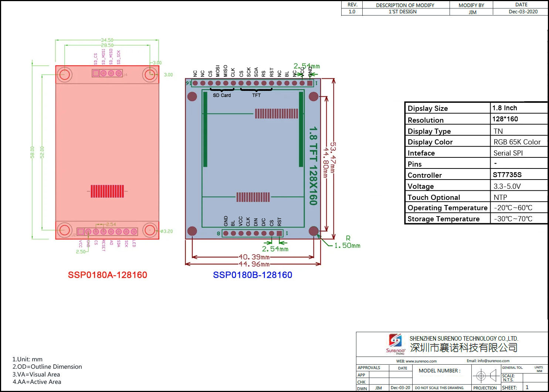This screenshot has width=549, height=392.
Task: Click the Surenoo company logo
Action: point(395,344)
